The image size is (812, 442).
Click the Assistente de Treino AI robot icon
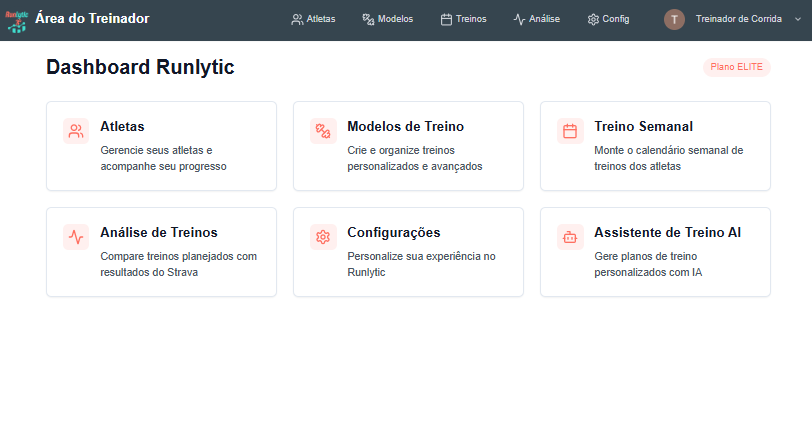[x=570, y=237]
